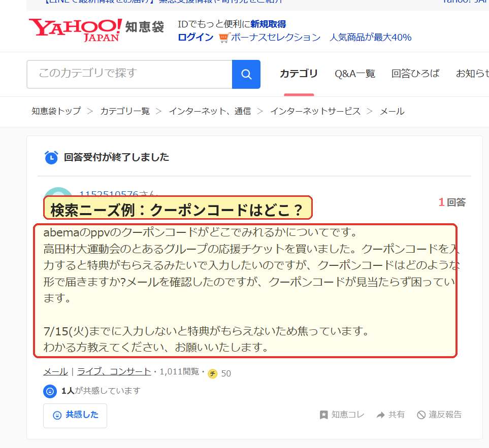This screenshot has height=448, width=489.
Task: Open the インターネット、通信 breadcrumb
Action: [x=210, y=111]
